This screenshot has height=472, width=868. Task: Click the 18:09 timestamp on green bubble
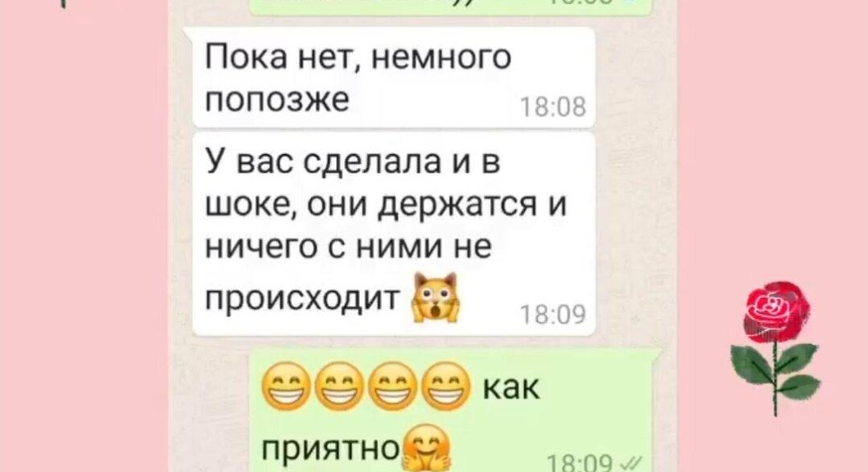coord(580,462)
